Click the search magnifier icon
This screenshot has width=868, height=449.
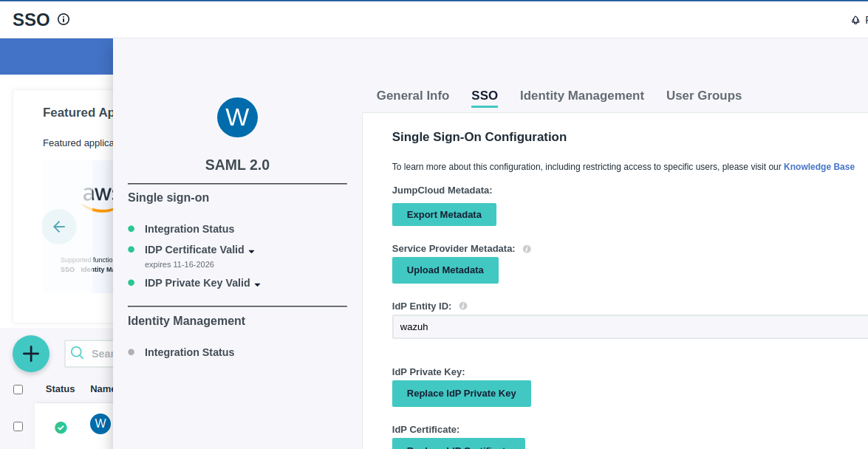pos(78,353)
